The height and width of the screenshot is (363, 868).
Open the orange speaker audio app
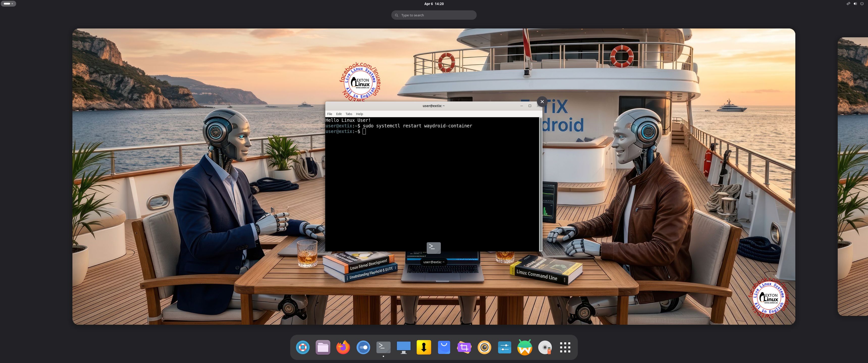[x=484, y=347]
